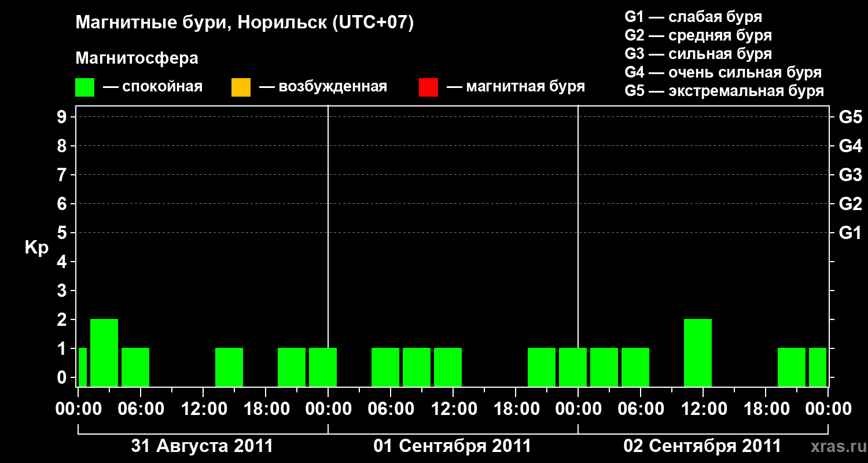Screen dimensions: 868x463
Task: Click the right-axis G5 label at Kp 9
Action: pos(851,117)
